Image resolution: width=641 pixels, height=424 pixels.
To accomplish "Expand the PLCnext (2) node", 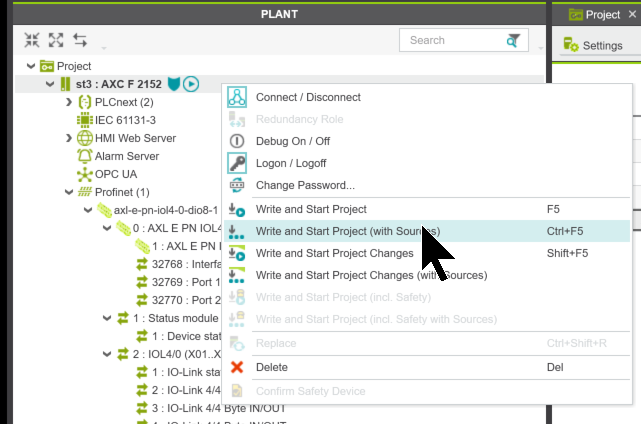I will [x=68, y=102].
